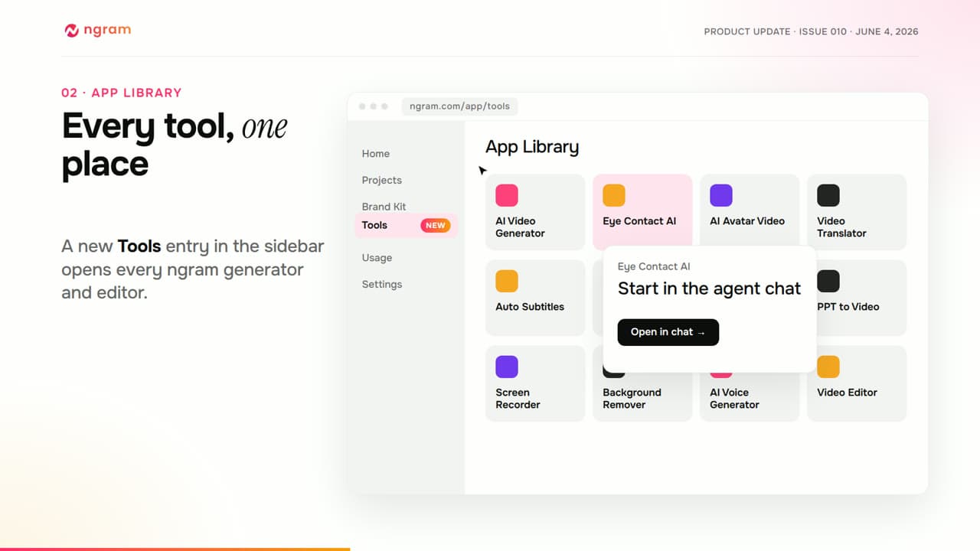Click the PPT to Video card label
This screenshot has width=980, height=551.
coord(848,307)
